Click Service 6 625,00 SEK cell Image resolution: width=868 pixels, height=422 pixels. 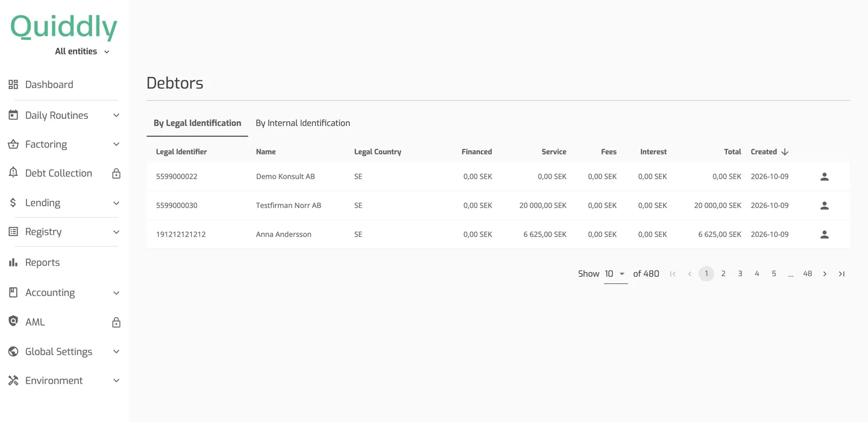click(545, 235)
